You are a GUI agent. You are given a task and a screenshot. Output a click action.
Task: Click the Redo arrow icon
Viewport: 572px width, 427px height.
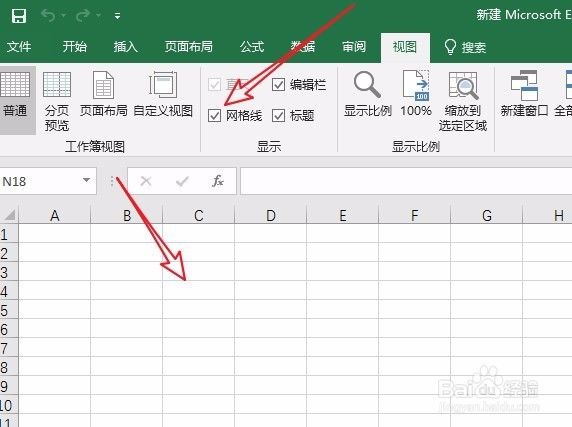tap(83, 15)
